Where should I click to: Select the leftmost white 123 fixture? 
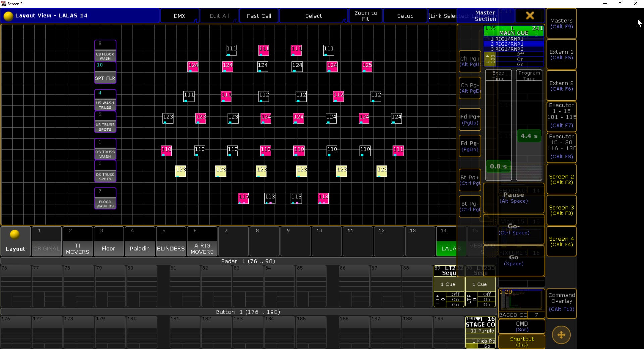coord(168,118)
